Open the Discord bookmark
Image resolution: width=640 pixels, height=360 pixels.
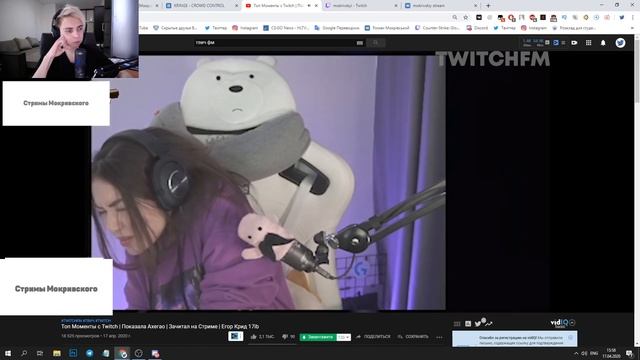[x=477, y=28]
